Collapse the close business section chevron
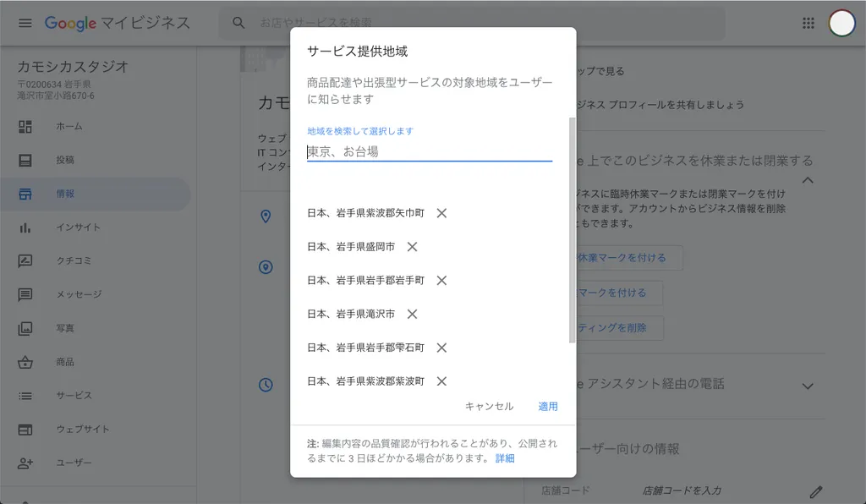 click(x=808, y=180)
